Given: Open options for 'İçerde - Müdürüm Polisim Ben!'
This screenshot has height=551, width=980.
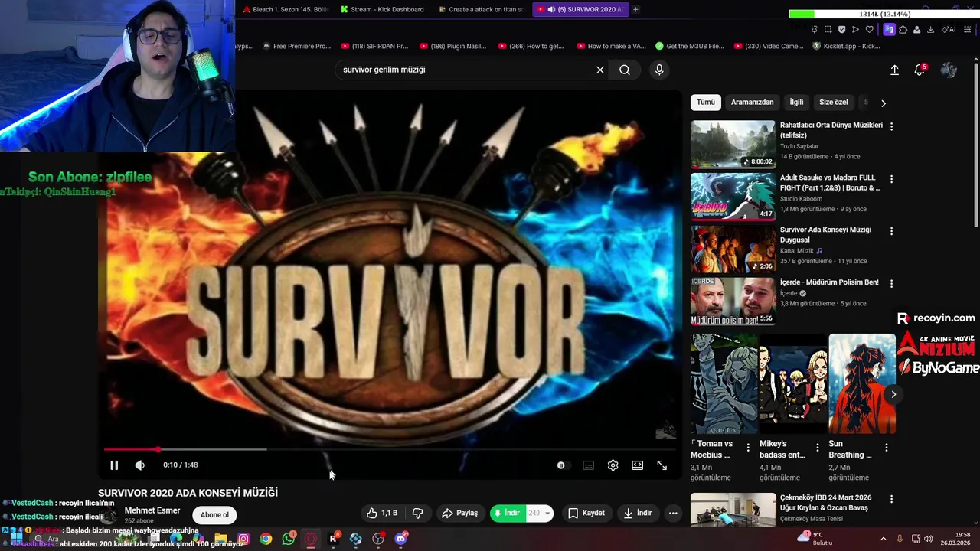Looking at the screenshot, I should click(x=891, y=283).
